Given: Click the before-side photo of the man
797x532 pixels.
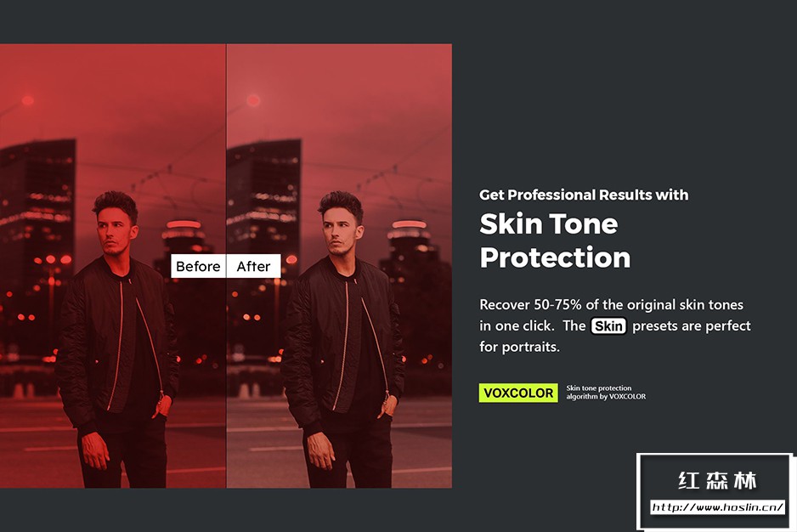Looking at the screenshot, I should pos(113,265).
